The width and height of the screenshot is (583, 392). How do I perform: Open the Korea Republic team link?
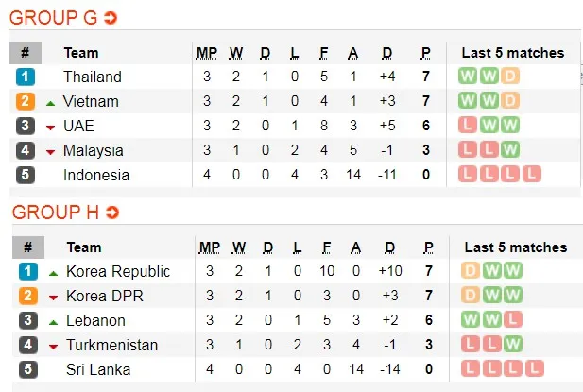tap(118, 271)
